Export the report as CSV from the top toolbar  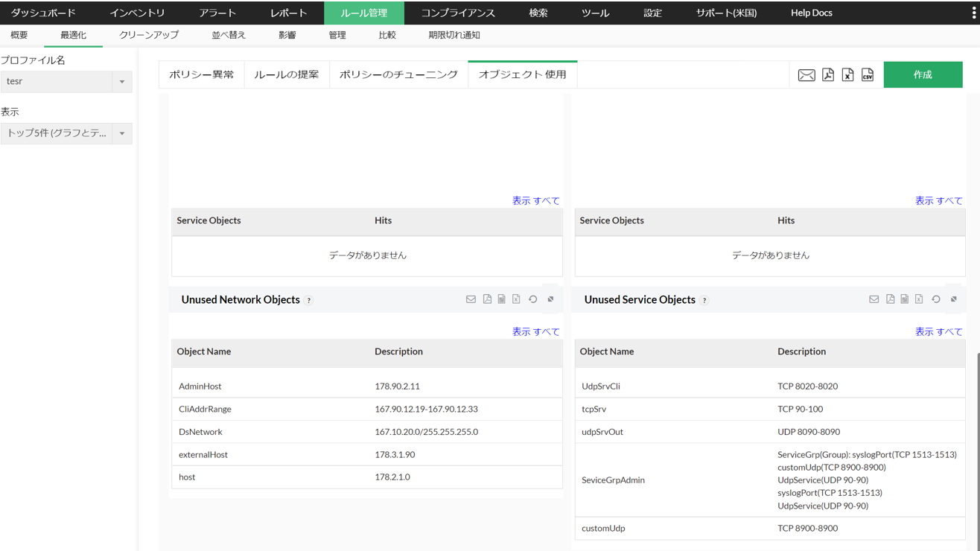click(868, 75)
